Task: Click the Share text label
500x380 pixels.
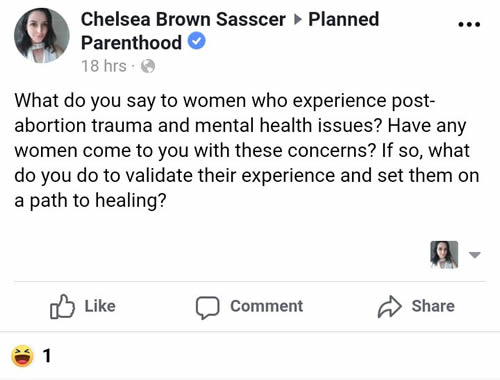Action: coord(433,306)
